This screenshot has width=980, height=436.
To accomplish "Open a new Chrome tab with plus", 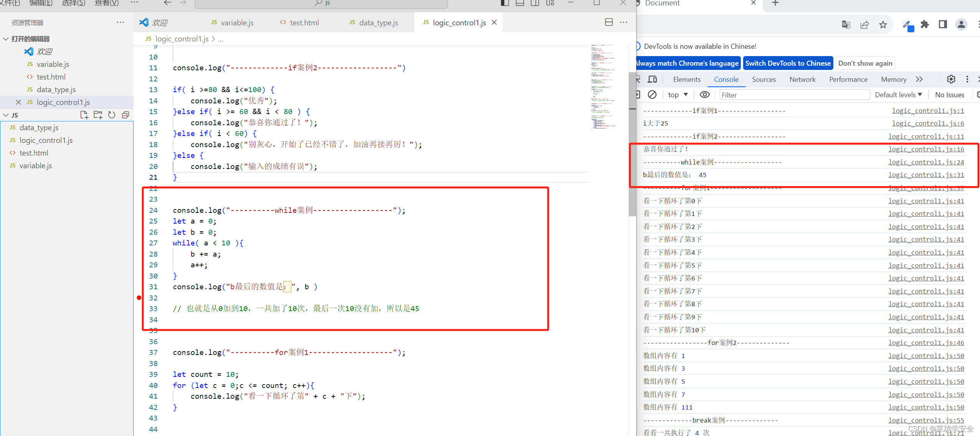I will point(775,3).
